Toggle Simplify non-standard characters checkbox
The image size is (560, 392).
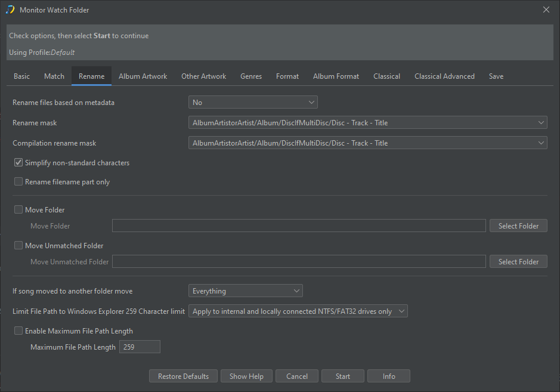coord(18,163)
